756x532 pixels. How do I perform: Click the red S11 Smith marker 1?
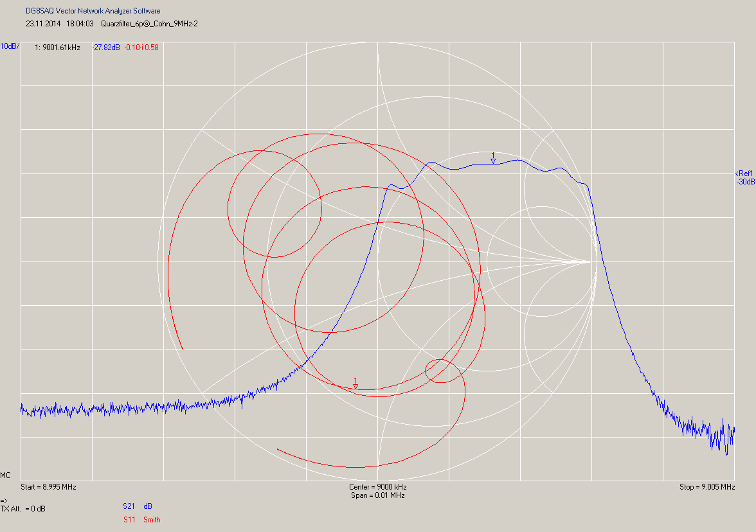tap(355, 387)
